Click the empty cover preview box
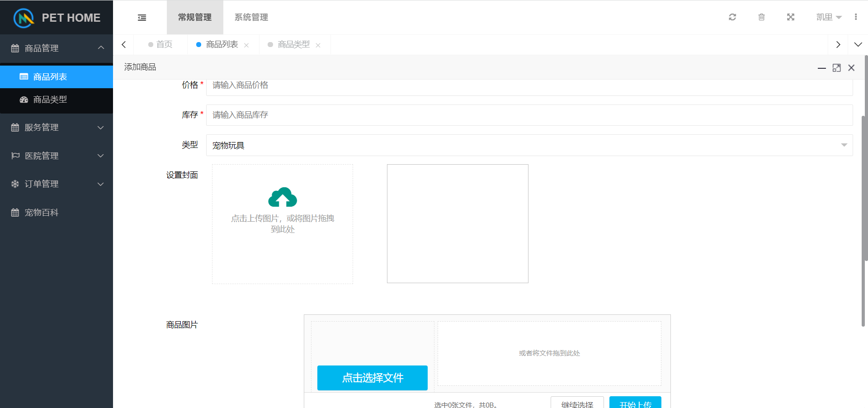The height and width of the screenshot is (408, 868). [x=458, y=223]
